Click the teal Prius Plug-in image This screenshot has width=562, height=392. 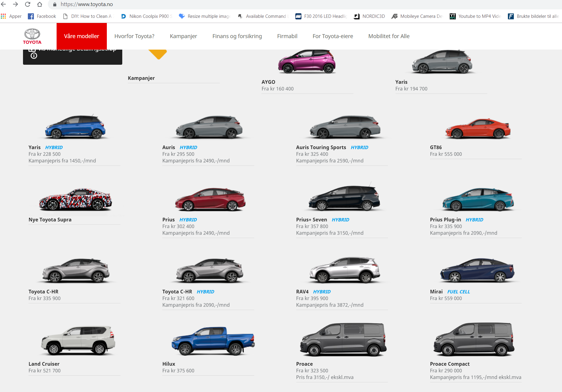[x=478, y=199]
